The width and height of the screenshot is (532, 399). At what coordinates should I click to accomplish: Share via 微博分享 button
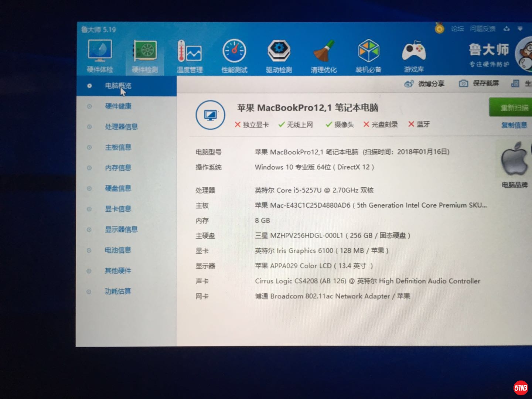tap(424, 84)
